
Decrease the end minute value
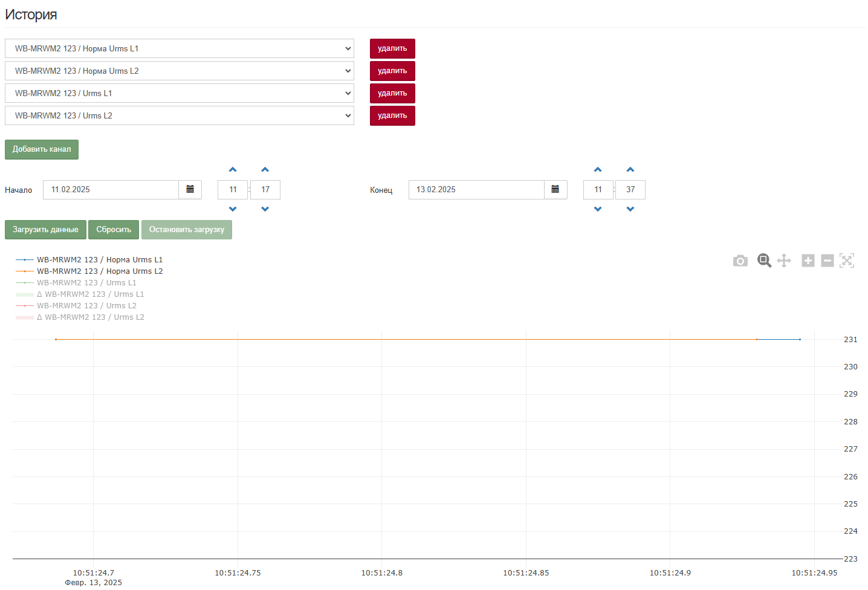630,209
